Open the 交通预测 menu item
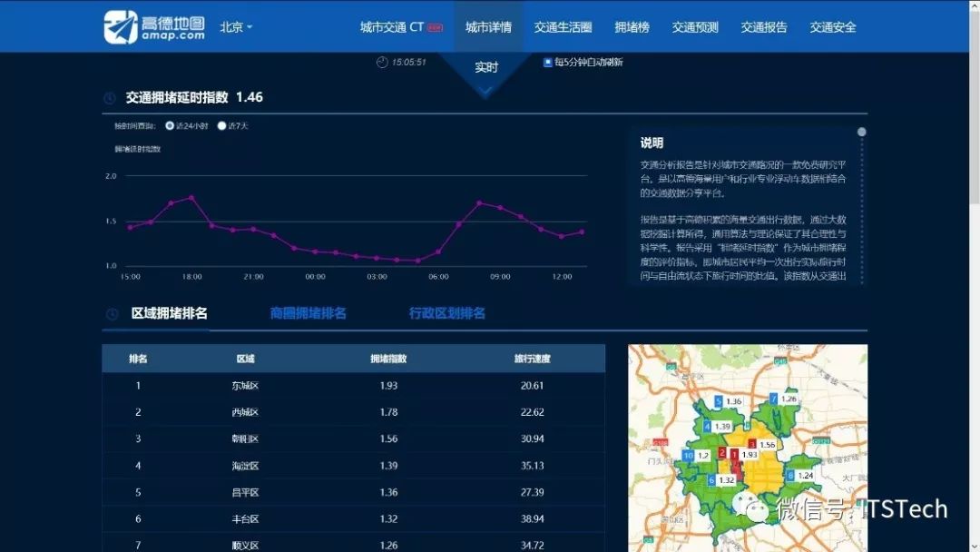This screenshot has width=980, height=552. tap(693, 26)
